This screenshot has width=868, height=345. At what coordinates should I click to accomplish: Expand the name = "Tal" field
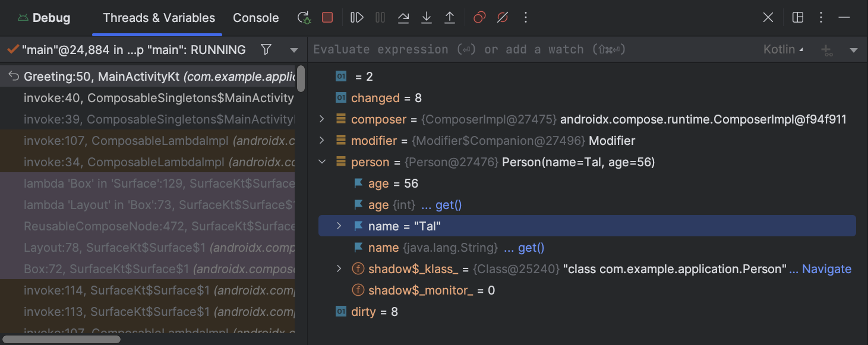(339, 226)
